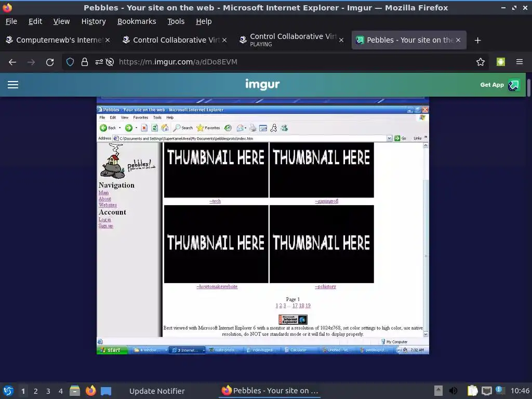Open the tracking protection shield icon
Screen dimensions: 532x399
(x=70, y=62)
